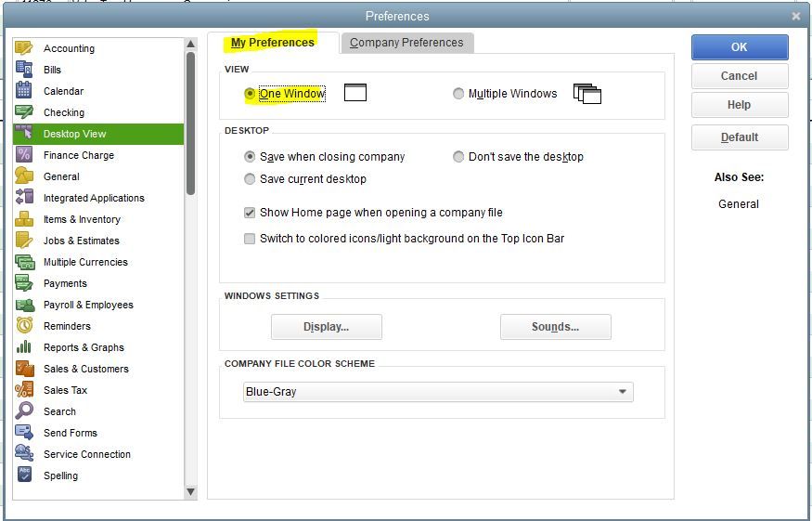
Task: Open Help for preferences
Action: (x=740, y=105)
